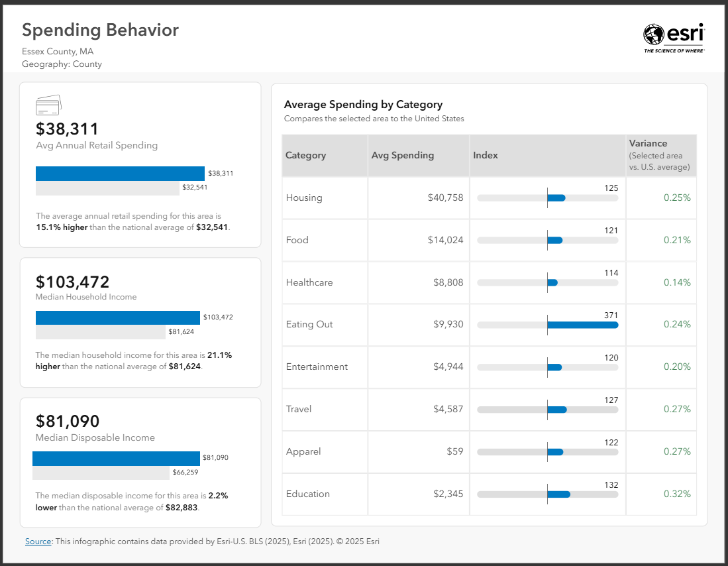Click the credit card icon

(x=48, y=105)
